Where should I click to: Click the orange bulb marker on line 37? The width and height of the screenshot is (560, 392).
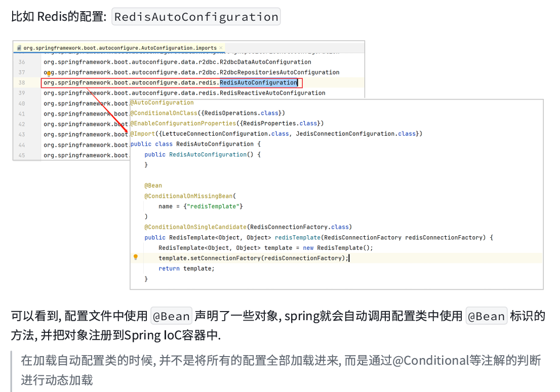pos(49,74)
